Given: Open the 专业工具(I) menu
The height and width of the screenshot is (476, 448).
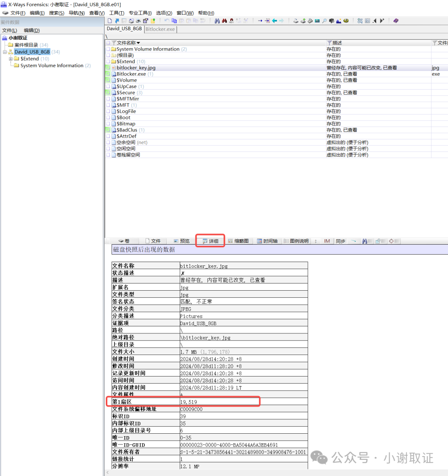Looking at the screenshot, I should 140,13.
